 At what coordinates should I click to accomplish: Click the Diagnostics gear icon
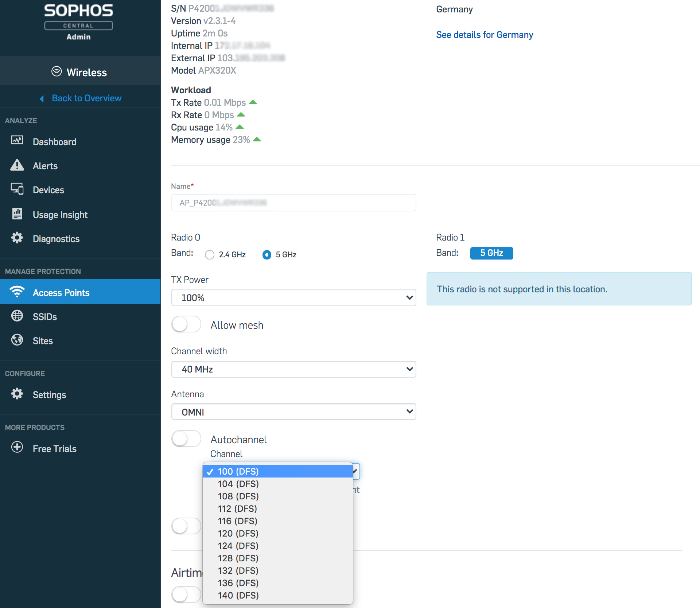[x=17, y=238]
